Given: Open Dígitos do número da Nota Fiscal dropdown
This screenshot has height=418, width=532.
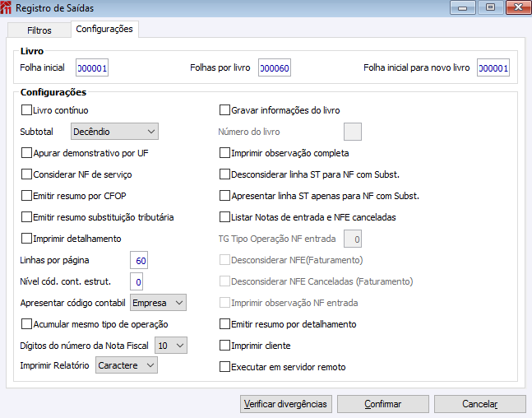Looking at the screenshot, I should tap(171, 346).
